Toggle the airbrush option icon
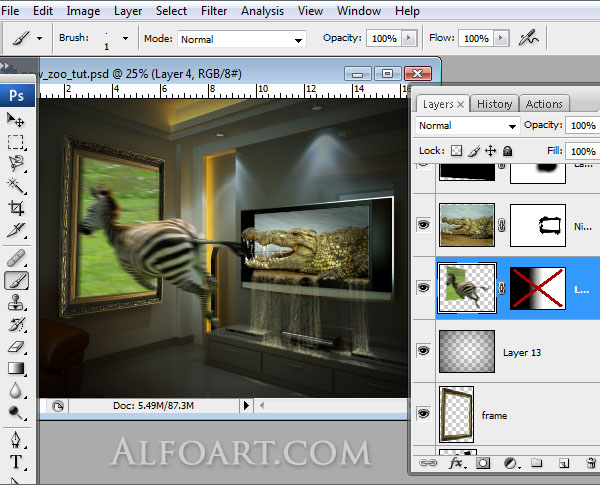Screen dimensions: 600x485 (528, 38)
